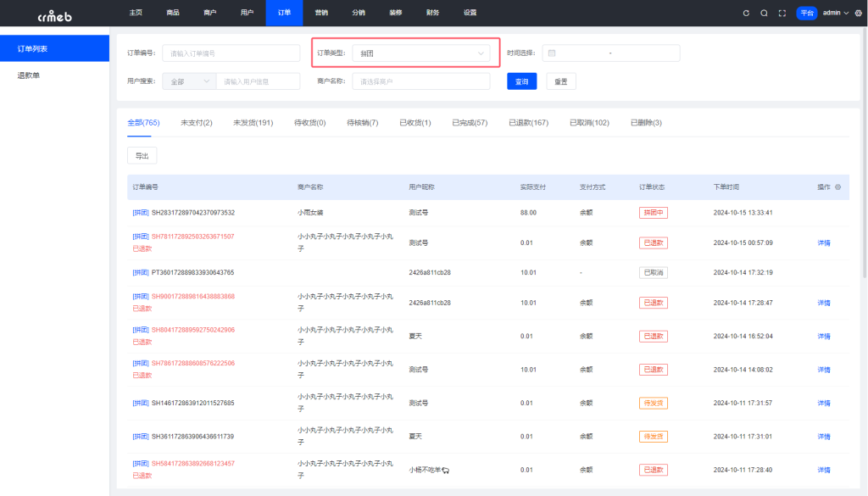Open 详情 for order at 2024-10-14 14:08:02
Viewport: 868px width, 496px height.
click(x=824, y=370)
